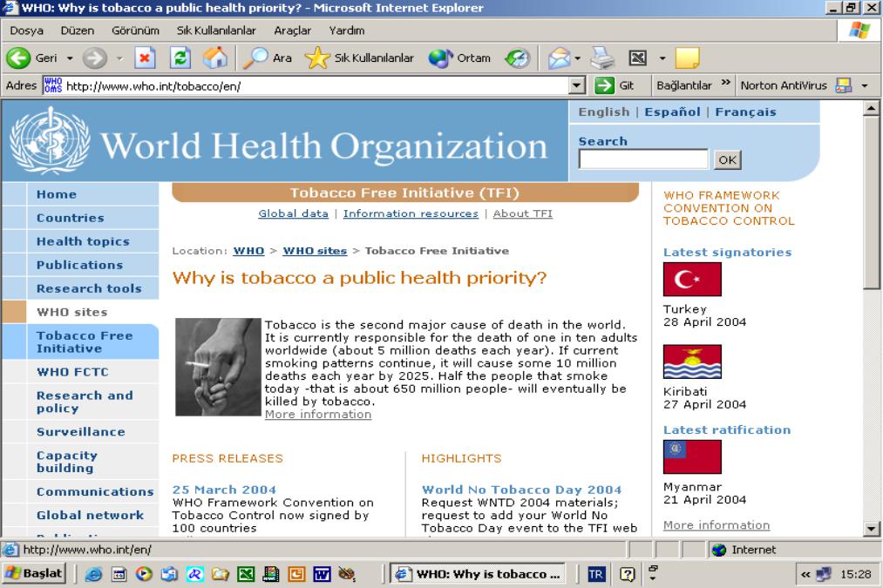Click the Refresh page icon
Screen dimensions: 883x588
pyautogui.click(x=180, y=58)
